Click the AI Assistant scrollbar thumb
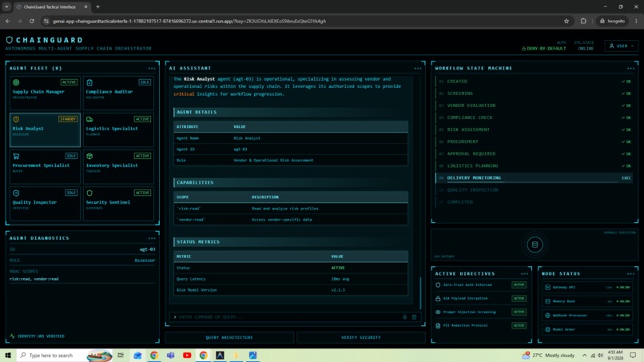The width and height of the screenshot is (644, 362). (x=420, y=293)
